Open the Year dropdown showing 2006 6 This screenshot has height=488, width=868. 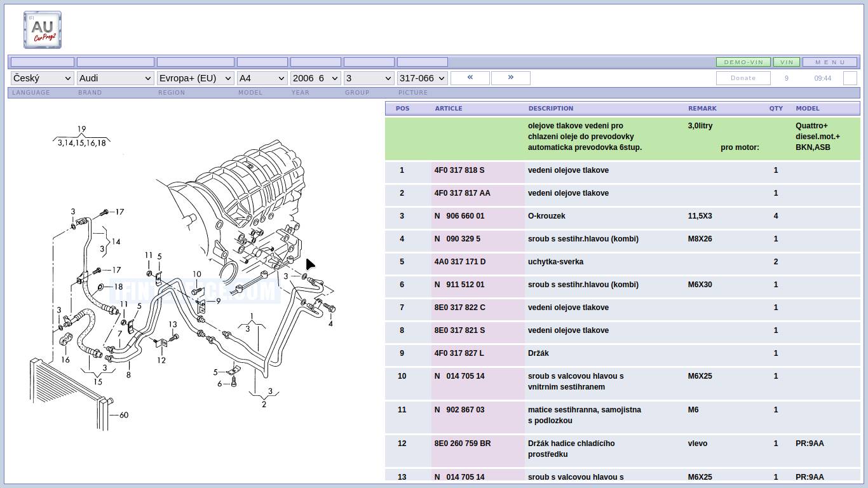pos(315,78)
